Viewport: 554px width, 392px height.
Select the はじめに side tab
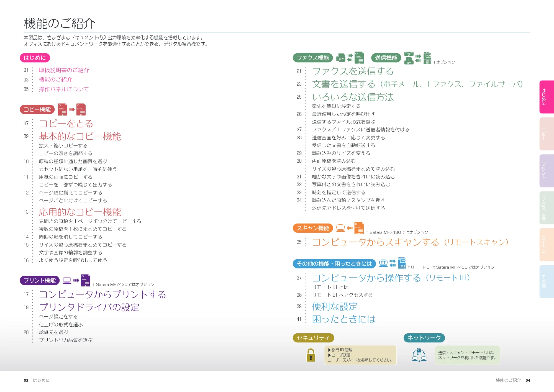[x=547, y=97]
